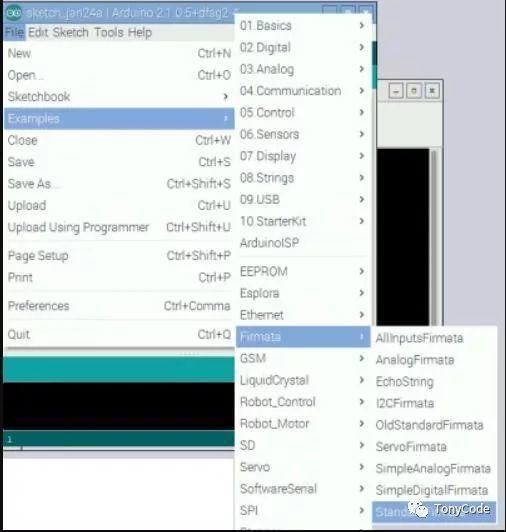
Task: Click the Arduino logo in the title bar
Action: tap(14, 13)
